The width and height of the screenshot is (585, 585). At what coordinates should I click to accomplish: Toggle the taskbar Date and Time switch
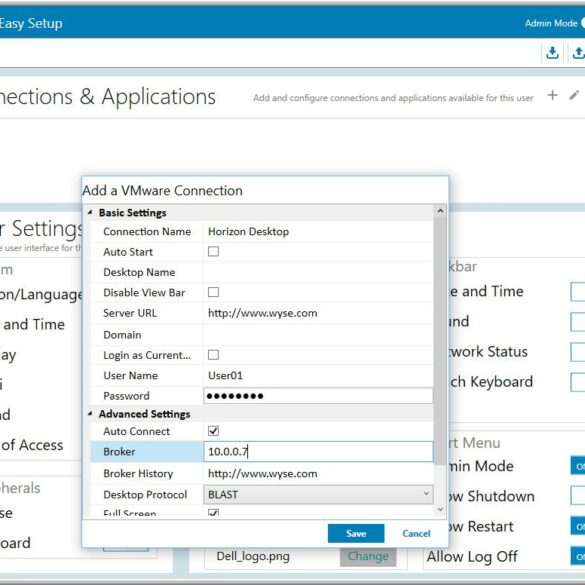(578, 291)
